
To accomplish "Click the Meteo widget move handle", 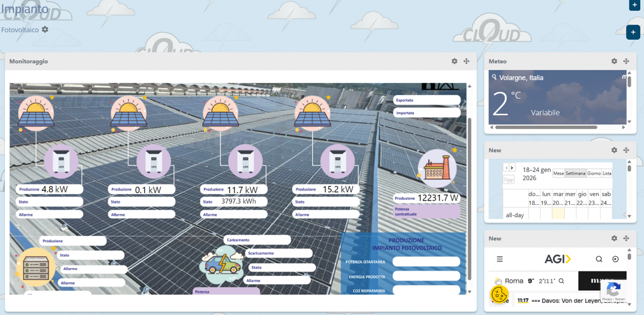I will pos(626,61).
